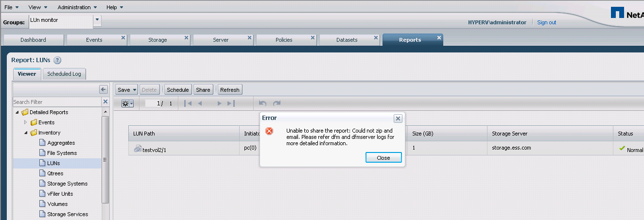Viewport: 644px width, 220px height.
Task: Clear the Search Filter with X
Action: point(105,102)
